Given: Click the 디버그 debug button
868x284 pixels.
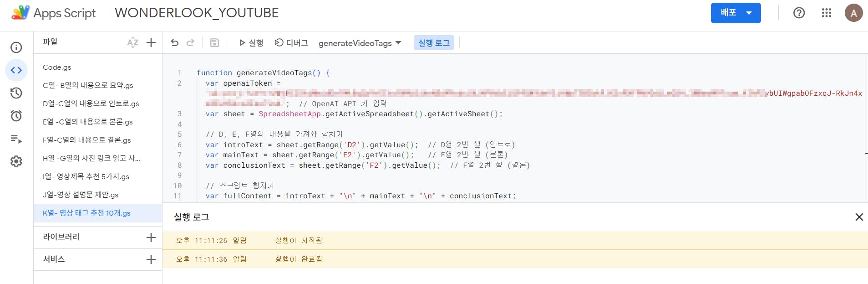Looking at the screenshot, I should [291, 43].
